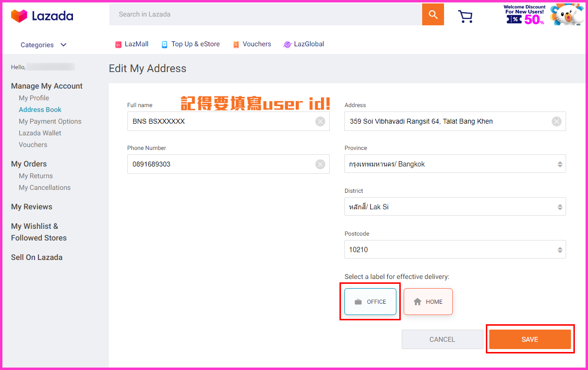Click the Lazada heart logo

(19, 16)
